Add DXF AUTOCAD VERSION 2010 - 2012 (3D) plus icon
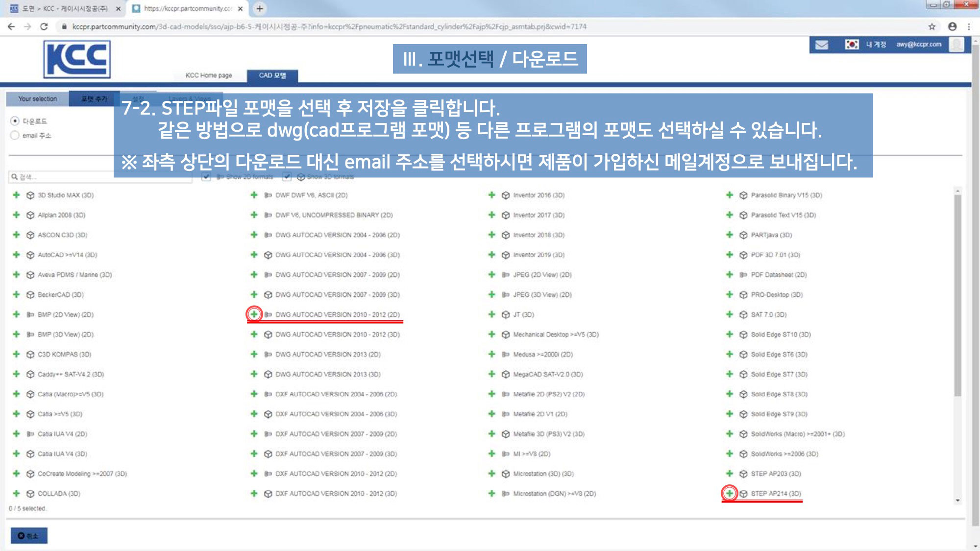Screen dimensions: 980x551 pyautogui.click(x=254, y=493)
